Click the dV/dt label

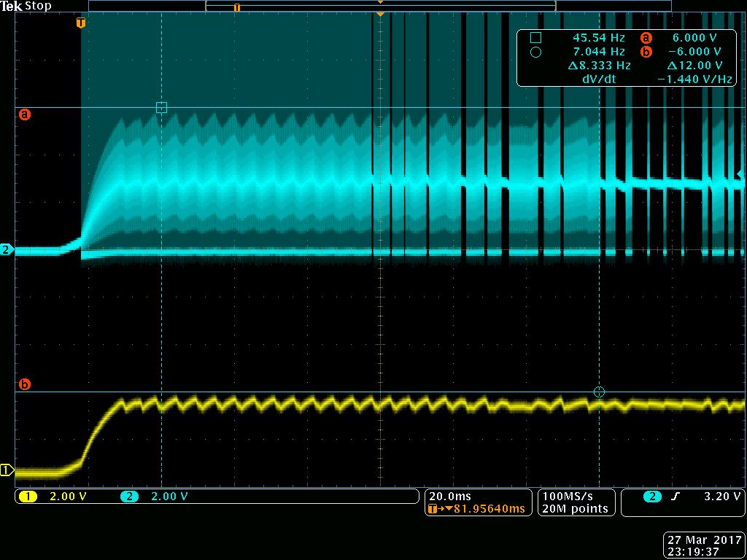(x=599, y=79)
